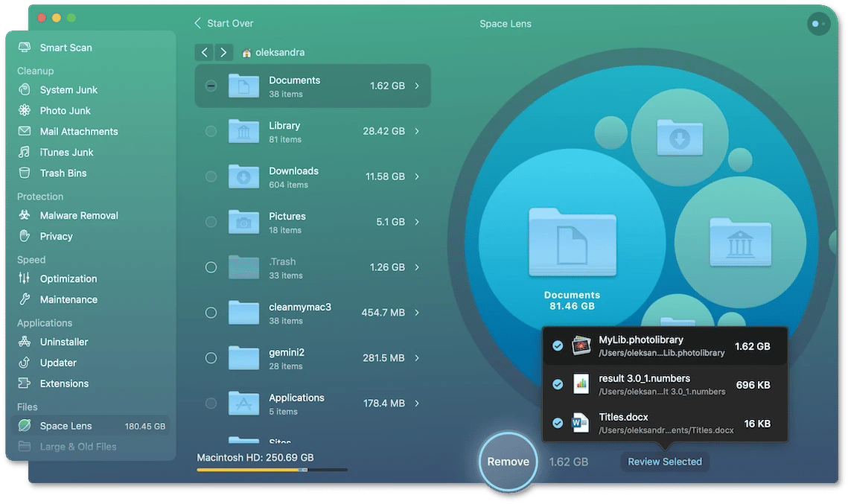This screenshot has width=848, height=504.
Task: Click the Macintosh HD storage usage bar
Action: pyautogui.click(x=272, y=470)
